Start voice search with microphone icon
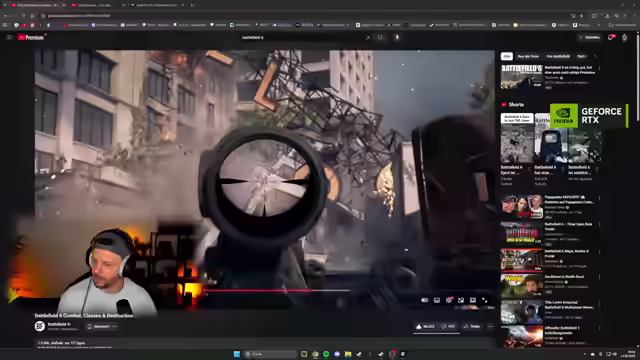The width and height of the screenshot is (640, 360). pyautogui.click(x=397, y=37)
